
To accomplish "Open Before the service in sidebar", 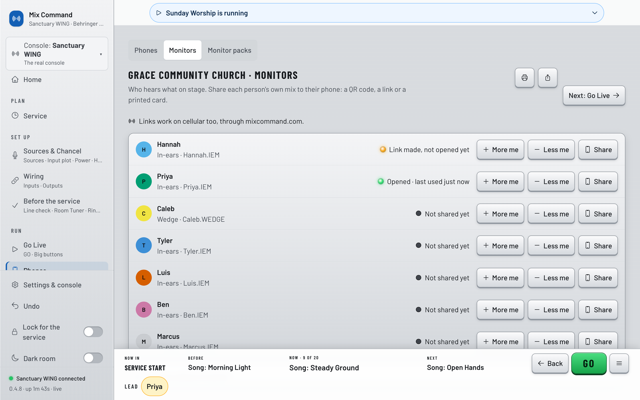I will 57,205.
